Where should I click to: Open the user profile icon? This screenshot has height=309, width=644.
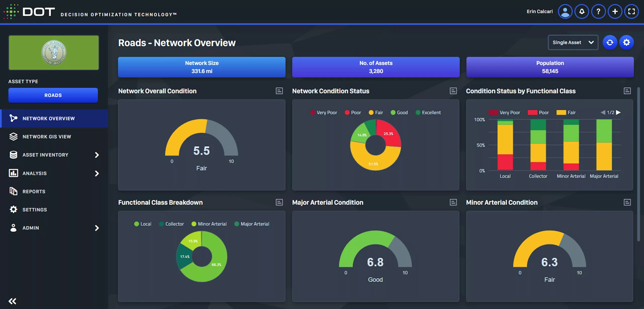click(565, 12)
